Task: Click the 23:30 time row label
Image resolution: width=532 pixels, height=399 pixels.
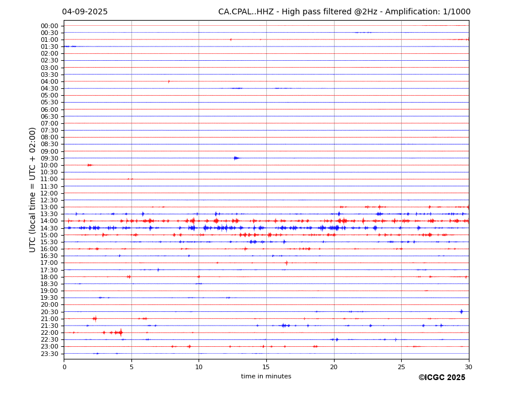Action: [49, 354]
